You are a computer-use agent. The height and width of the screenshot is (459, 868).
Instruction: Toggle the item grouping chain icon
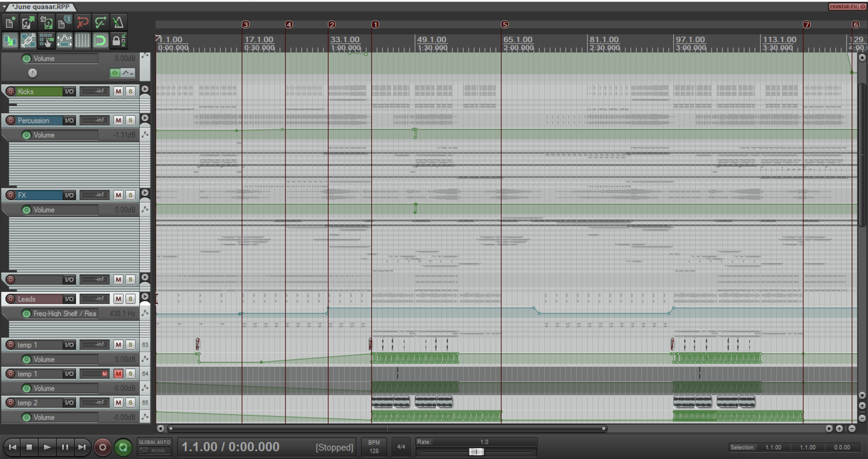click(28, 41)
